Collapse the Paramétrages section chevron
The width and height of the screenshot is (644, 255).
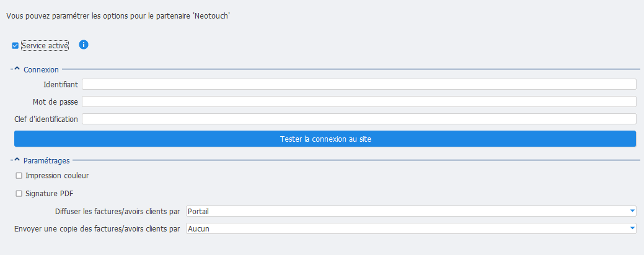coord(17,160)
